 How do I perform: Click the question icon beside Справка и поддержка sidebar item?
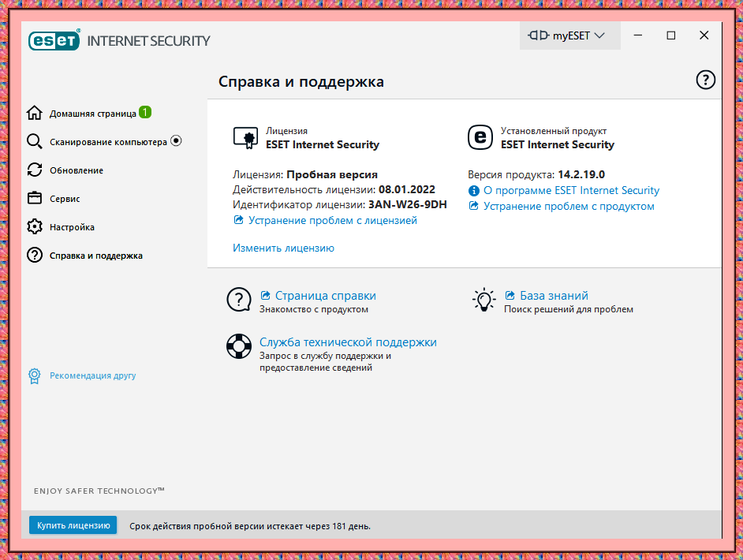point(34,255)
